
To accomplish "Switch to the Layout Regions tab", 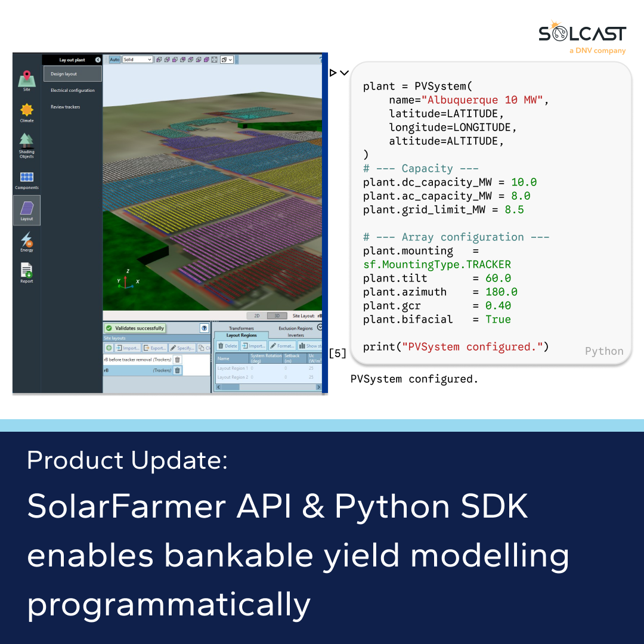I will point(241,335).
